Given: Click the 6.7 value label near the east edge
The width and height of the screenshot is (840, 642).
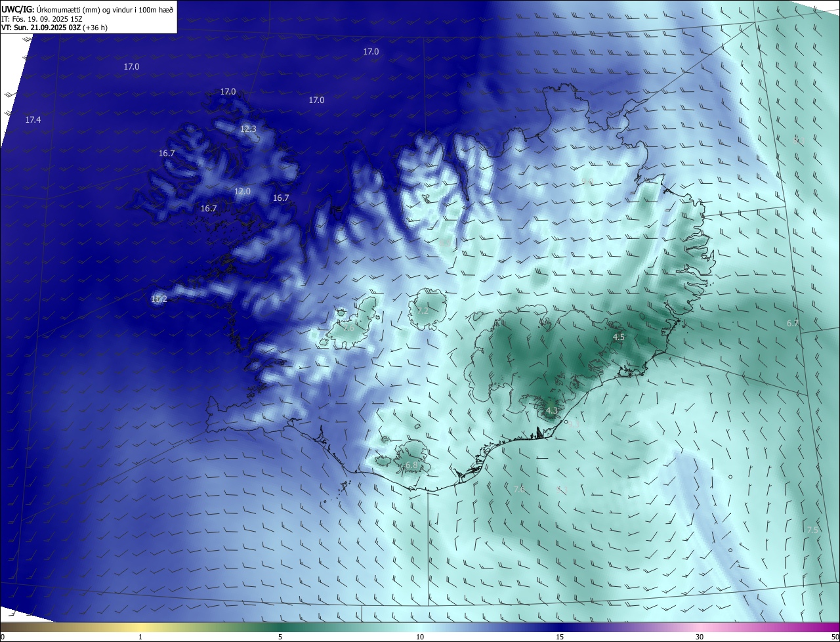Looking at the screenshot, I should pos(793,323).
